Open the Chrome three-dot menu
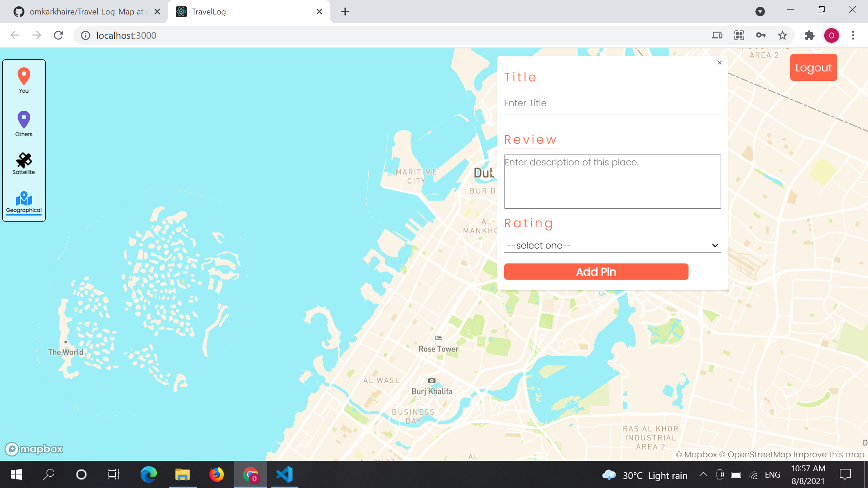The width and height of the screenshot is (868, 488). pos(853,35)
